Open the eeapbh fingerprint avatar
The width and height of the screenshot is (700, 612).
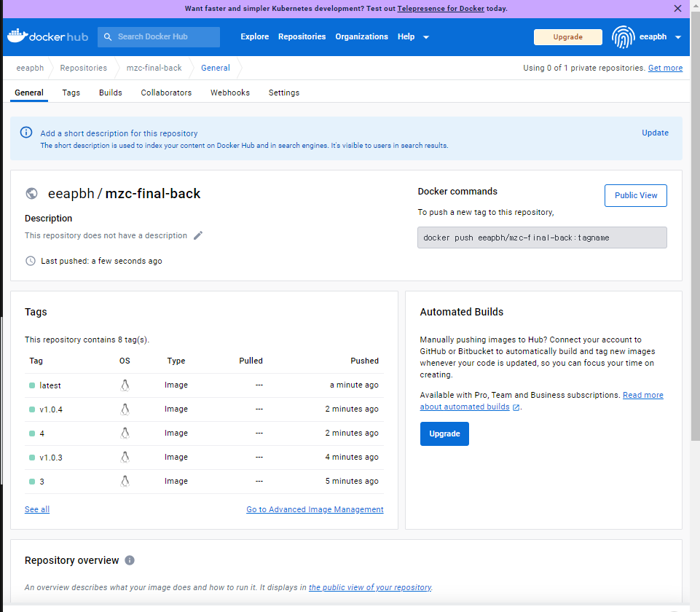[x=624, y=36]
